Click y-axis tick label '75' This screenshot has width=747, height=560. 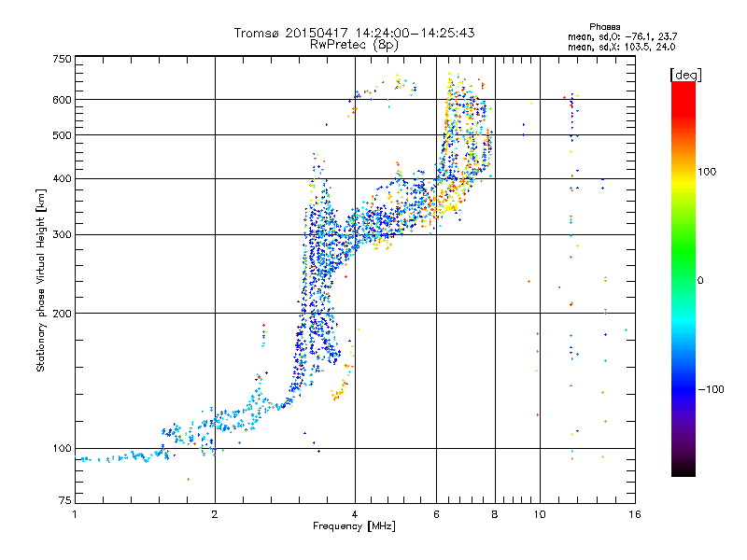65,500
